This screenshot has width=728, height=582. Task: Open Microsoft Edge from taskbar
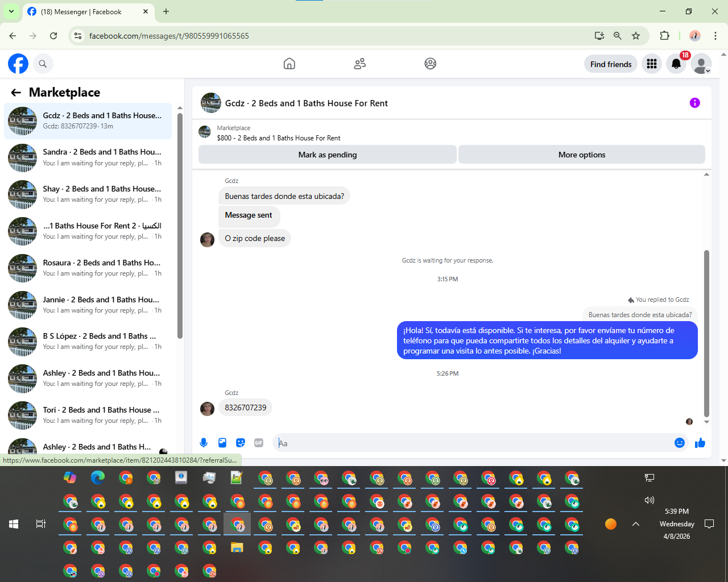pyautogui.click(x=98, y=477)
